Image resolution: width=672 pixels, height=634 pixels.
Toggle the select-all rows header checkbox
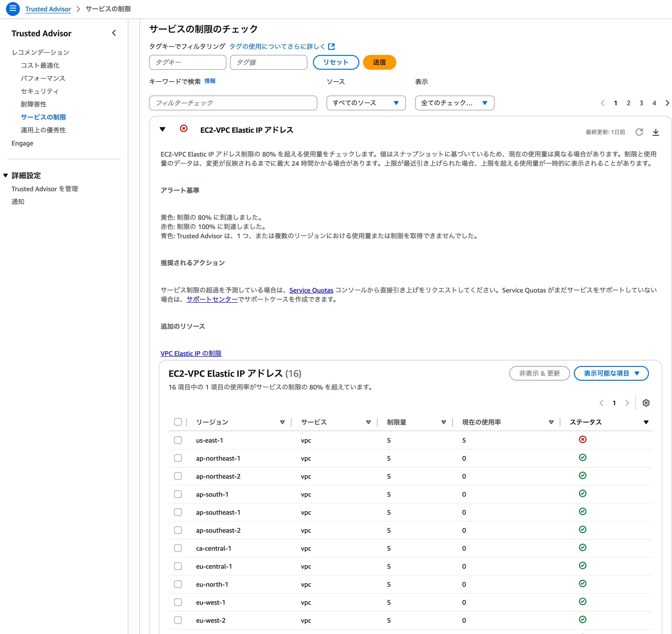click(178, 422)
